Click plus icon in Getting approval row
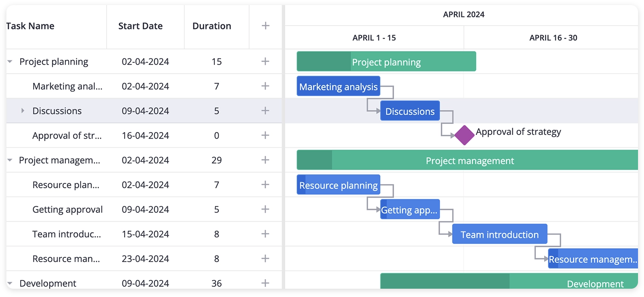Screen dimensions: 644x297 (x=265, y=209)
